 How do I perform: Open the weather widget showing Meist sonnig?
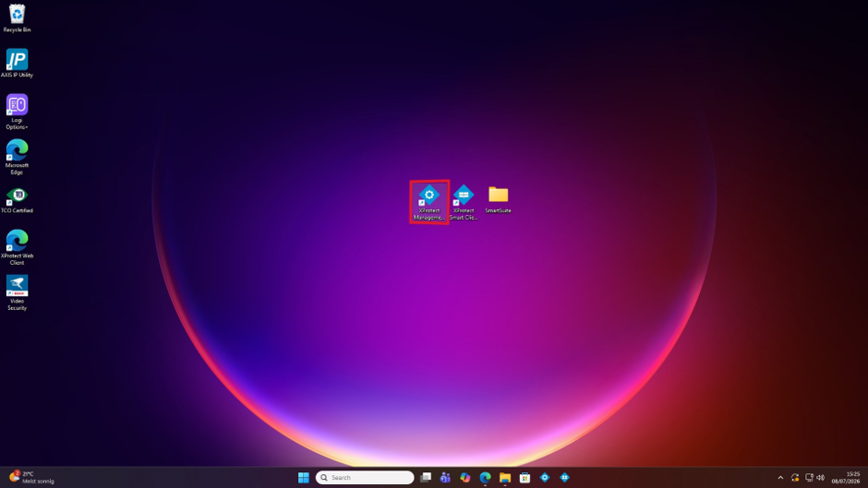32,478
